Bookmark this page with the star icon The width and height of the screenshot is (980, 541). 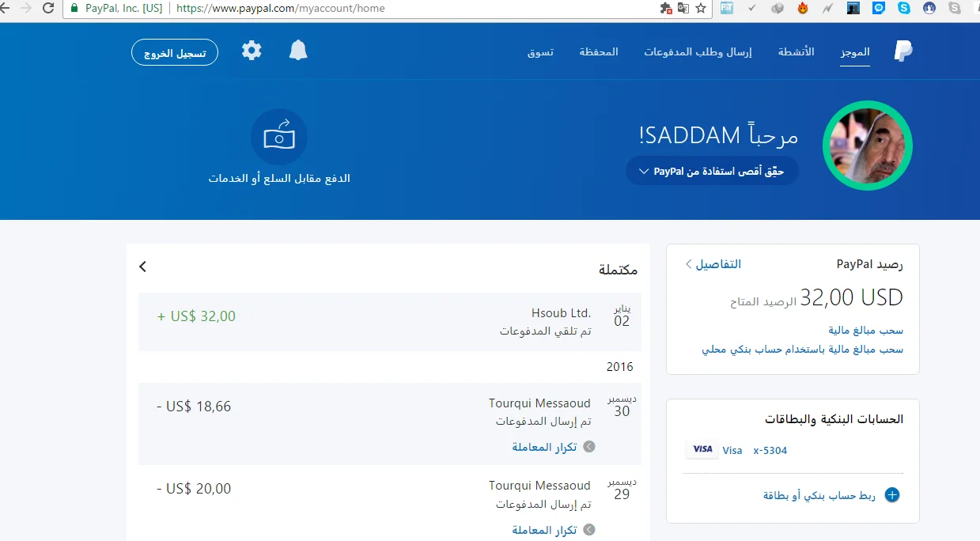tap(700, 9)
